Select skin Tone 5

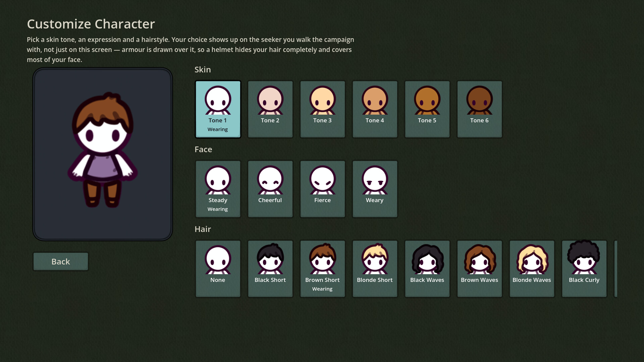427,109
